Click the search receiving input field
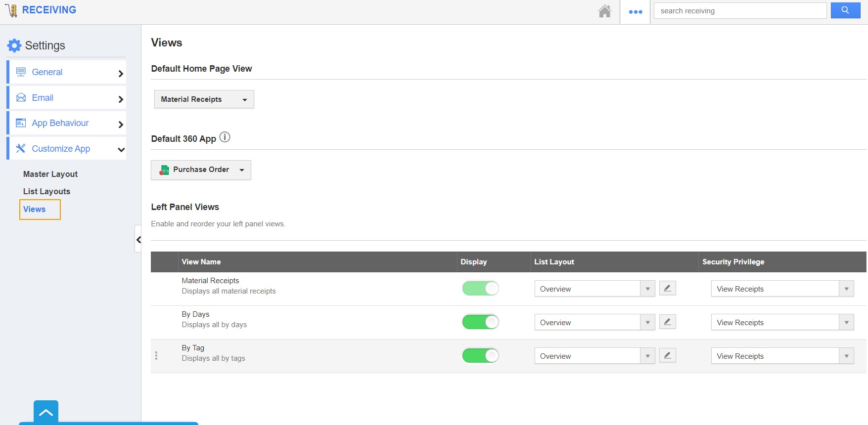Screen dimensions: 868x425 (x=740, y=11)
